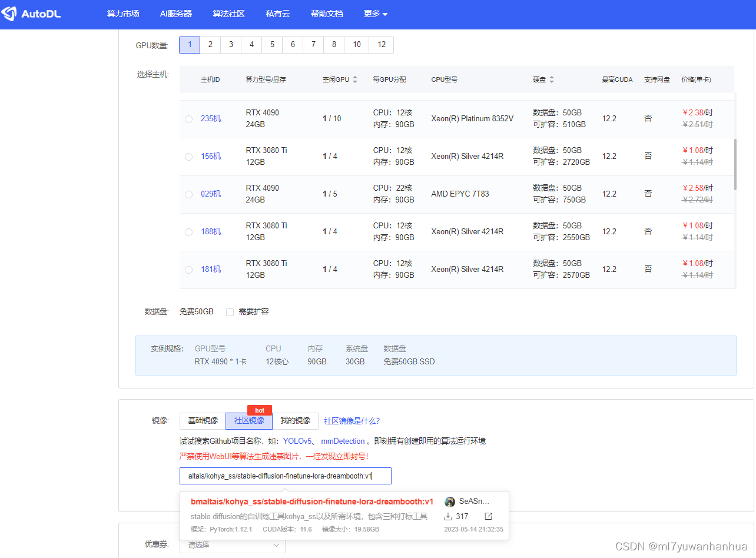Click the AutoDL logo in header
Viewport: 756px width, 558px height.
coord(31,14)
